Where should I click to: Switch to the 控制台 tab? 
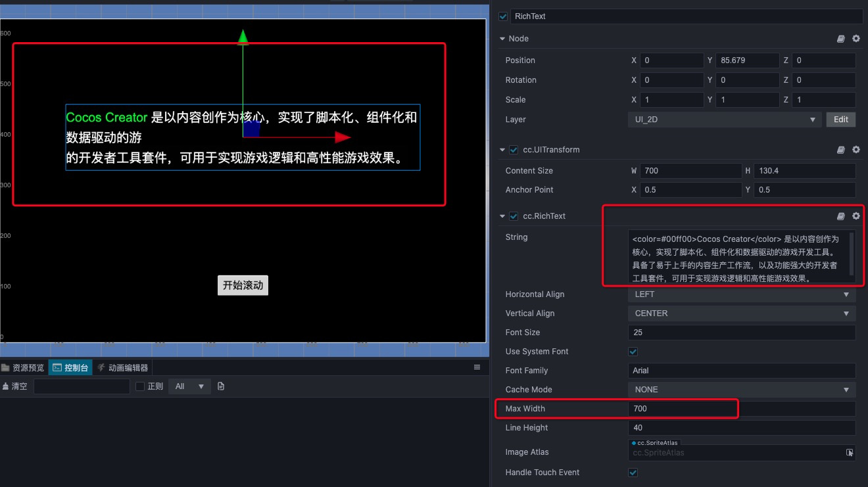(x=71, y=367)
